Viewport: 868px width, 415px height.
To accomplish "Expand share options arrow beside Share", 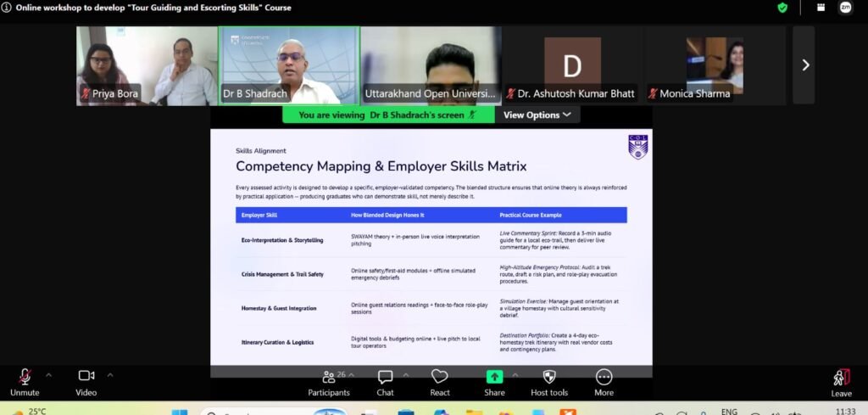I will [515, 375].
